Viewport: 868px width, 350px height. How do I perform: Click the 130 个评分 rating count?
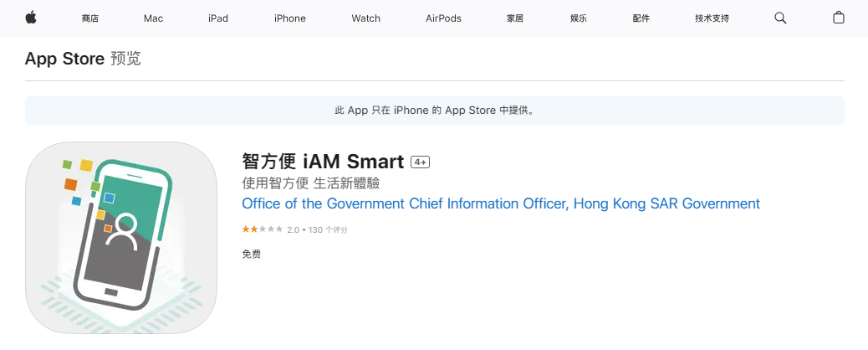[x=329, y=229]
